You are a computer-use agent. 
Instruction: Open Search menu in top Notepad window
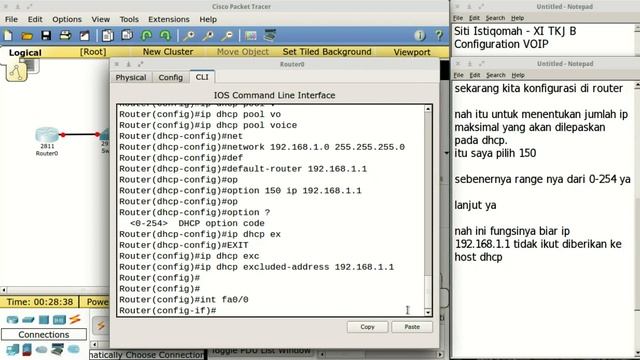click(496, 18)
